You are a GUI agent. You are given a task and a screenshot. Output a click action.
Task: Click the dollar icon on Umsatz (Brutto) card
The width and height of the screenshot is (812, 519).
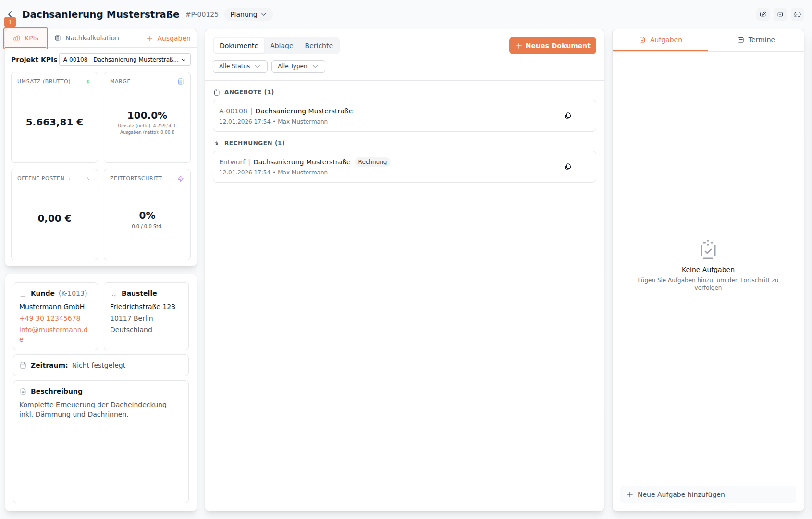point(87,82)
